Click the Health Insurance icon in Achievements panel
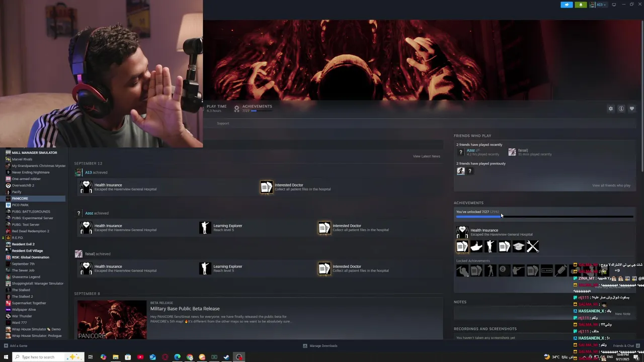Screen dimensions: 644x362 tap(462, 232)
